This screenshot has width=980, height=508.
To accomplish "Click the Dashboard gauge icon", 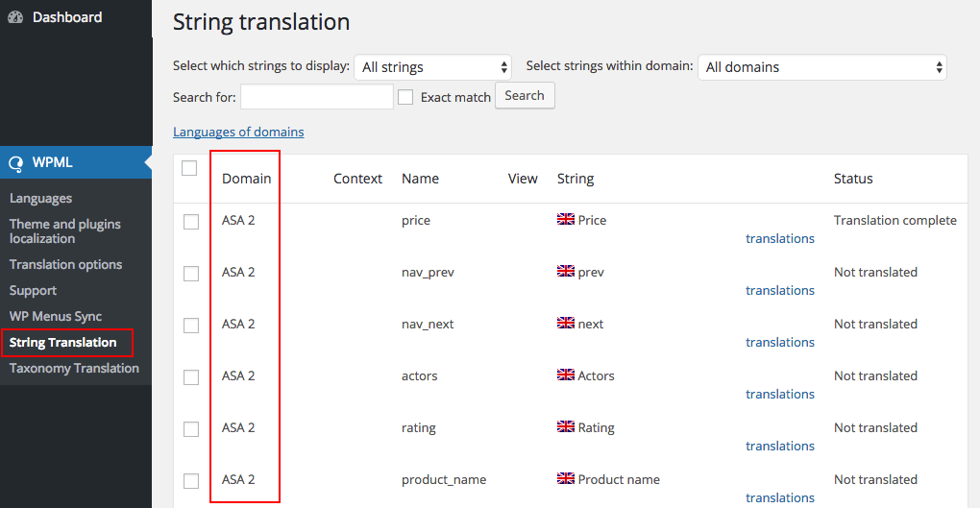I will [15, 17].
